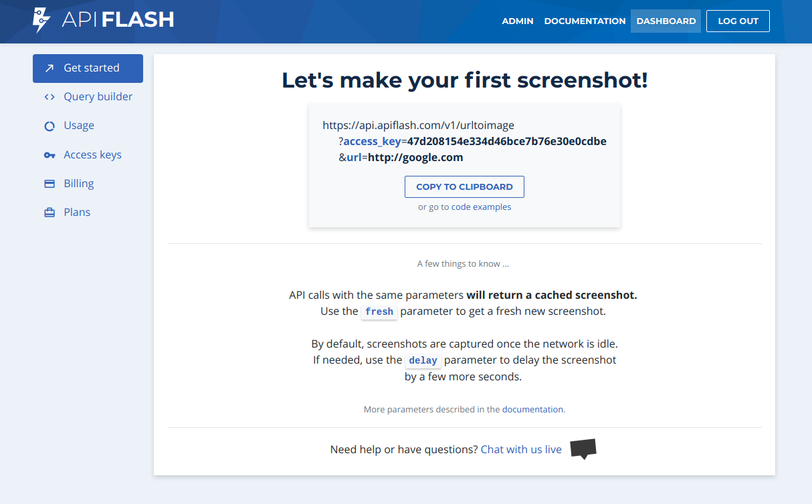
Task: Open the Get started sidebar item
Action: coord(88,68)
